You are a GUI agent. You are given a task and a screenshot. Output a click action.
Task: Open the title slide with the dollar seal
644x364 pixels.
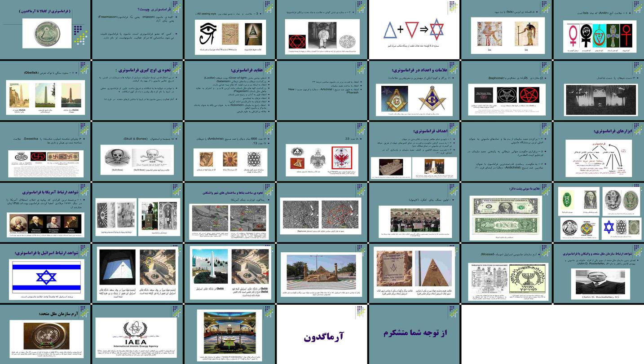[46, 30]
